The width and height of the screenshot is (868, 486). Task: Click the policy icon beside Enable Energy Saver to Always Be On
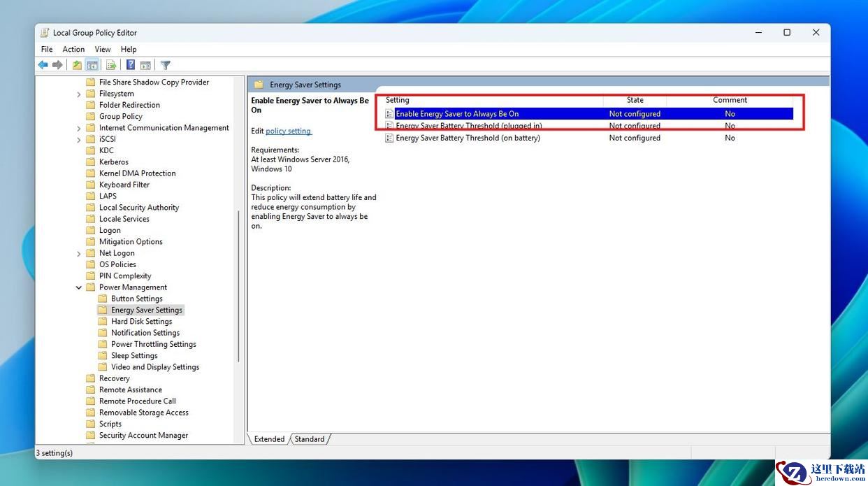[x=389, y=113]
